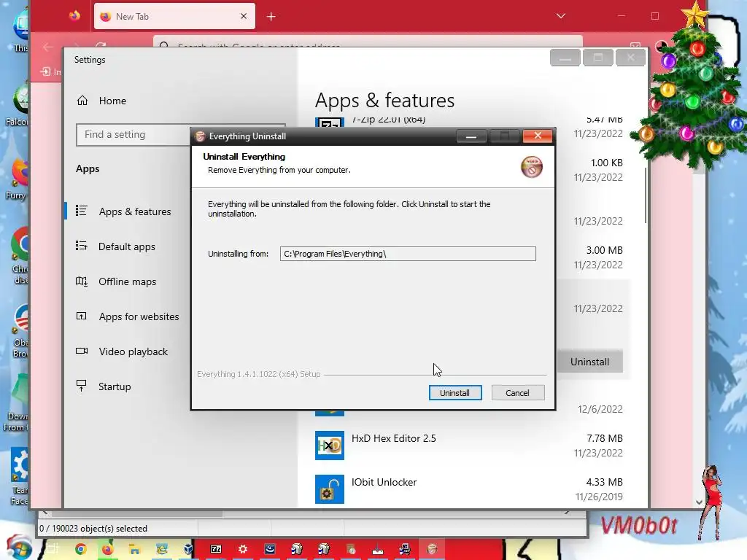Image resolution: width=747 pixels, height=560 pixels.
Task: Open Apps & features settings page
Action: pos(135,211)
